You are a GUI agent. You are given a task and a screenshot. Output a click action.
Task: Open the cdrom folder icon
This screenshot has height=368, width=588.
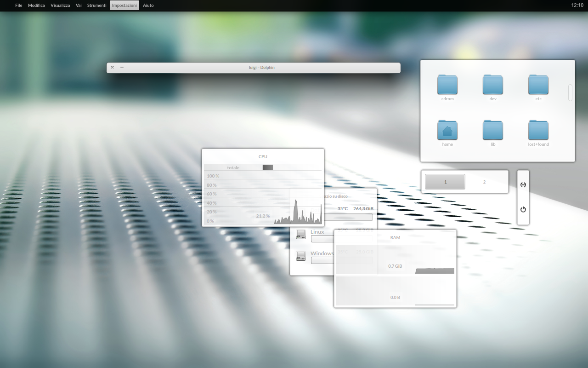(x=447, y=85)
